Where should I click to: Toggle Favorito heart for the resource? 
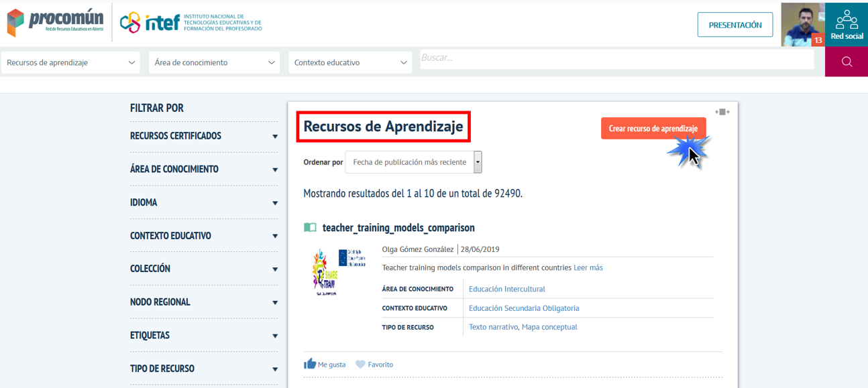click(374, 364)
